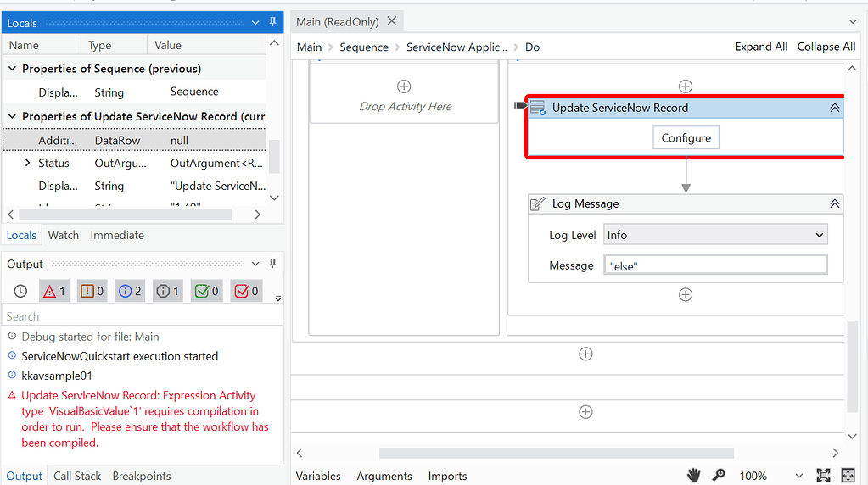Toggle timestamps clock icon in Output
868x485 pixels.
pyautogui.click(x=20, y=291)
